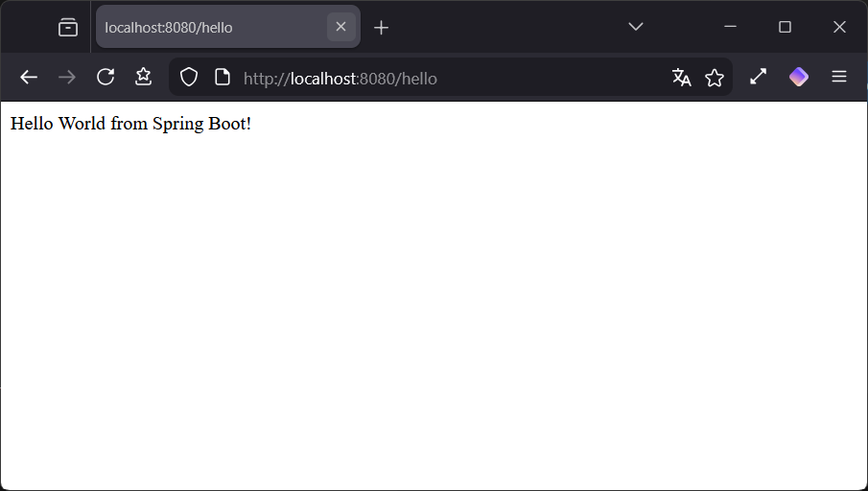
Task: Open the purple diamond extension icon
Action: (x=798, y=77)
